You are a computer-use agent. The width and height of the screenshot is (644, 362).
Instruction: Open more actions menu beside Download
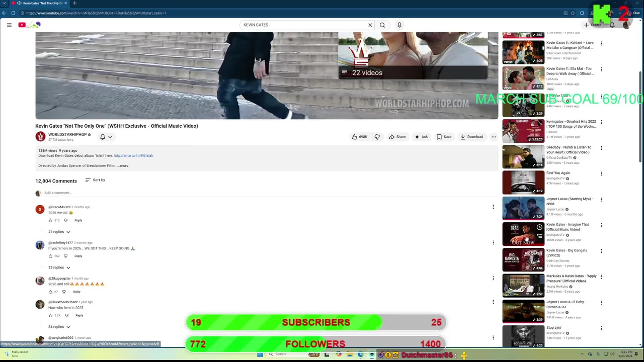494,137
